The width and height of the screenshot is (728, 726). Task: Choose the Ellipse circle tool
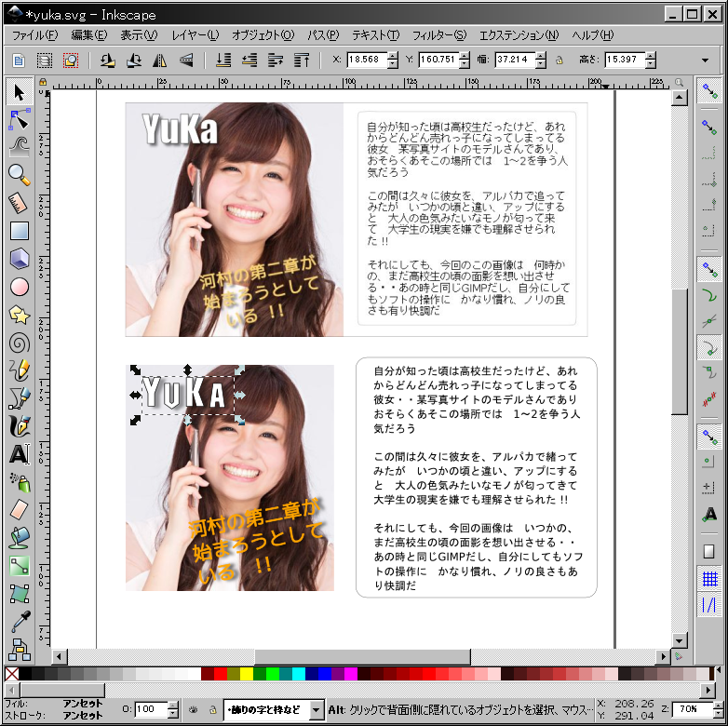19,287
